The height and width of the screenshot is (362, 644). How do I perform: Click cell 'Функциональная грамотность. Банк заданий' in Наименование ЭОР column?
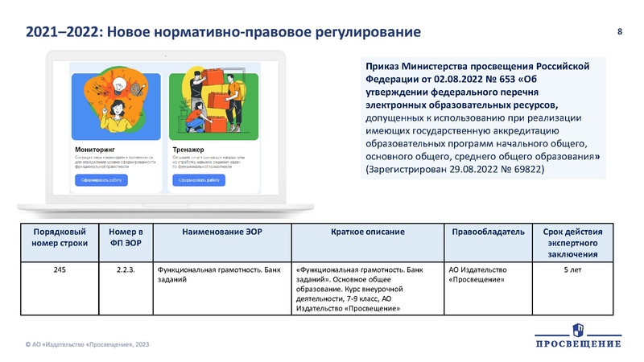222,289
